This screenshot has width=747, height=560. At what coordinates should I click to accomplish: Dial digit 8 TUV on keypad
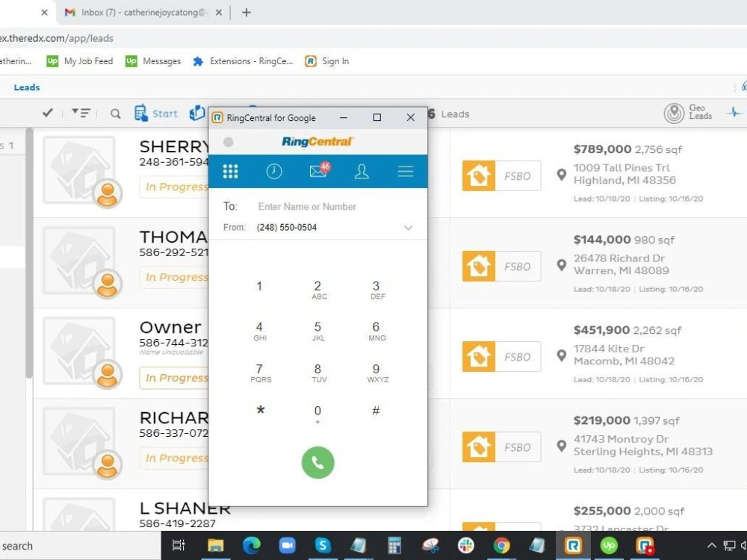tap(318, 373)
